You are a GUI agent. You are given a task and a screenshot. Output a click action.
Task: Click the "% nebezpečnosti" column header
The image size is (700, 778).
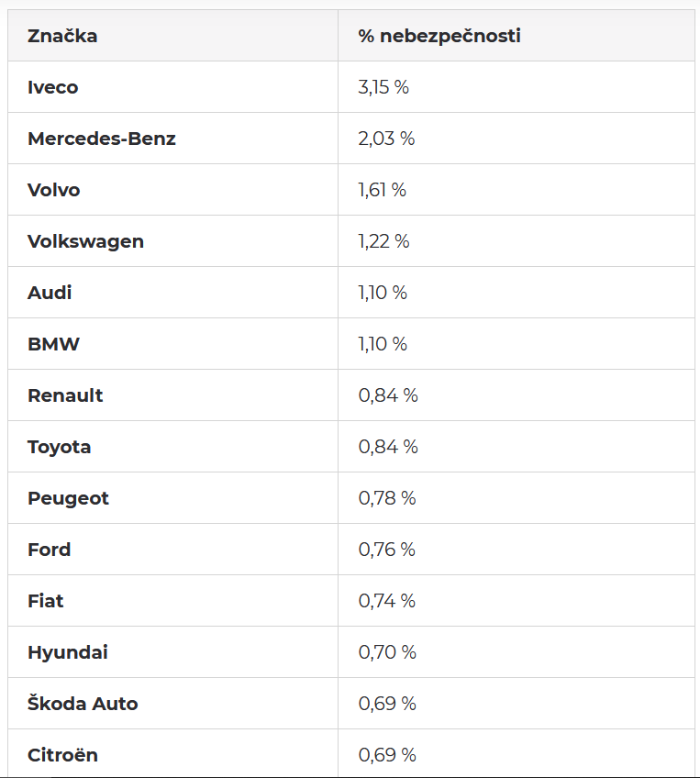(439, 36)
